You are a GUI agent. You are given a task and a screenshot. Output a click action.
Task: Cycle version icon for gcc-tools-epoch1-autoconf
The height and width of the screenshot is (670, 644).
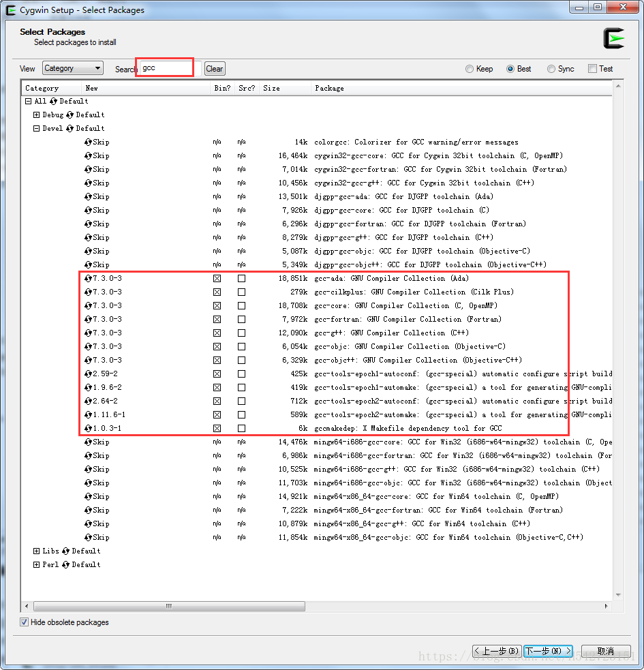click(88, 374)
